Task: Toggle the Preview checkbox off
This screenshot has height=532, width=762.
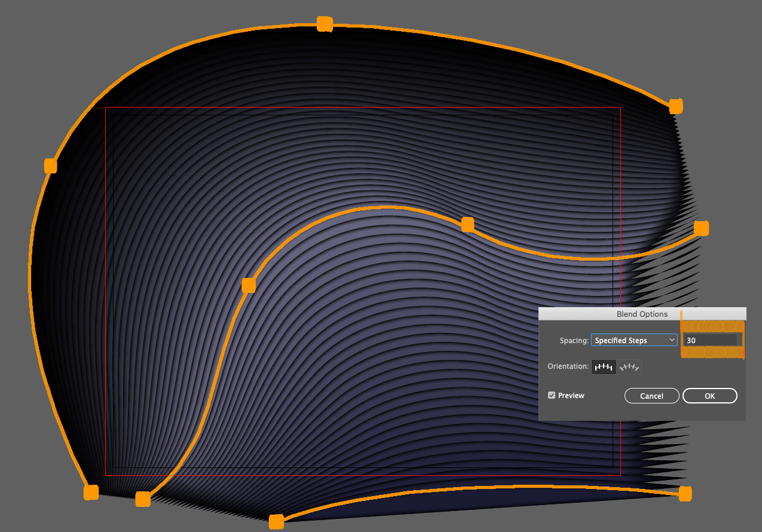Action: click(551, 395)
